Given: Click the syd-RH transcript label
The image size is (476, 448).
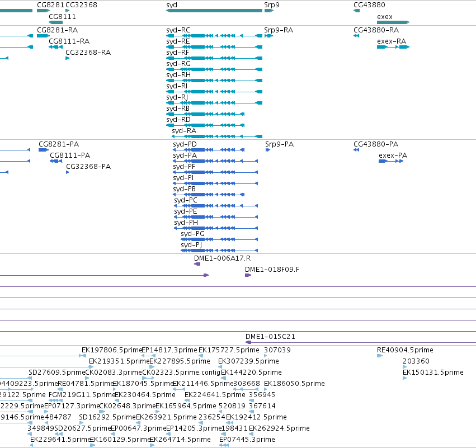Looking at the screenshot, I should click(178, 75).
